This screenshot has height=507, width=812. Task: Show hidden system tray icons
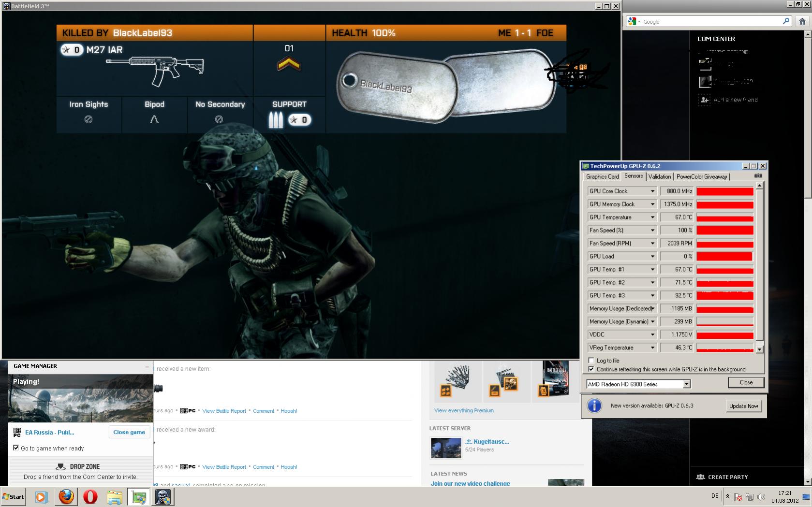(x=727, y=496)
